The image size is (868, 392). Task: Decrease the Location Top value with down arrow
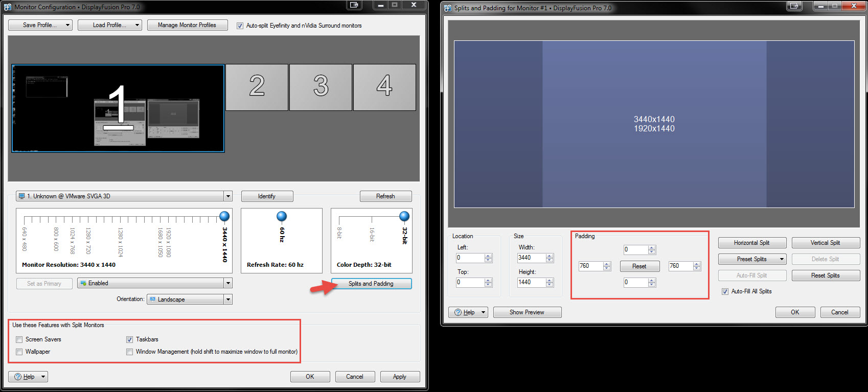click(x=488, y=285)
